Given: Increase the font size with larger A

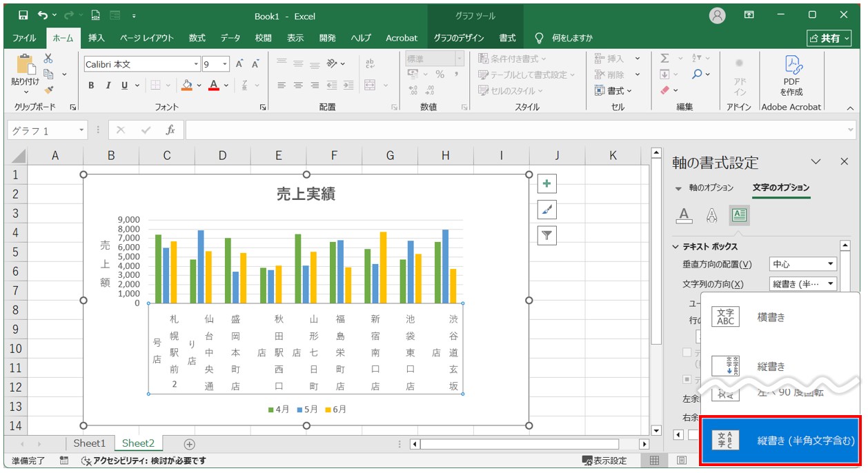Looking at the screenshot, I should (x=239, y=64).
